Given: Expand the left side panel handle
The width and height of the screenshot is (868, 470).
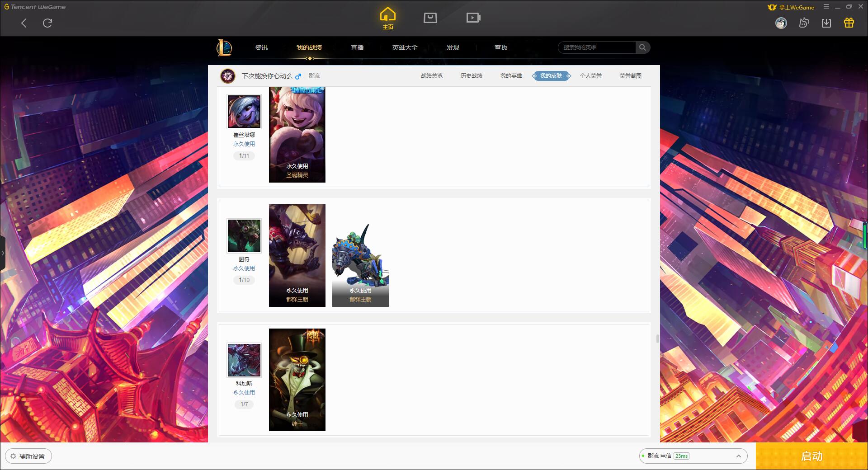Looking at the screenshot, I should pyautogui.click(x=3, y=253).
